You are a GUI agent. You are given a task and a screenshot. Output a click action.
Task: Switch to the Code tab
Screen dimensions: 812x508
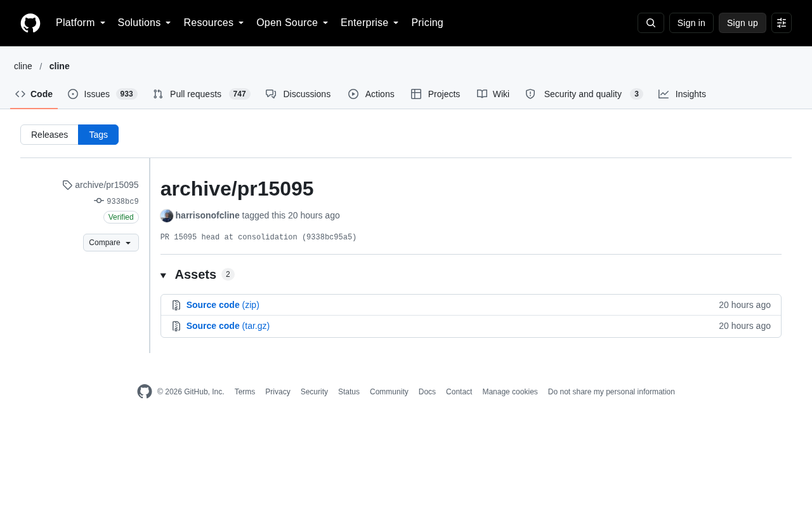point(34,94)
